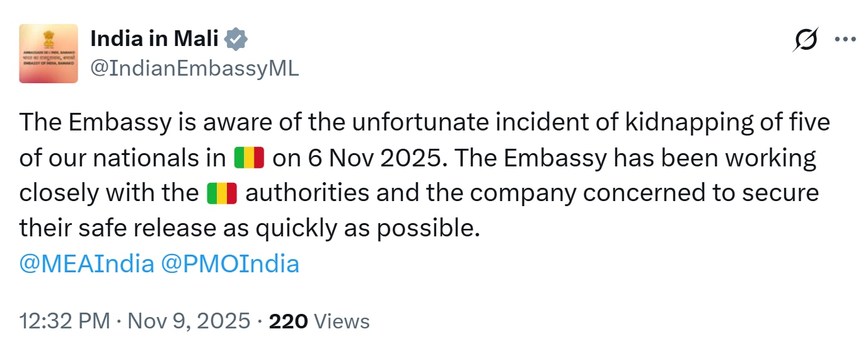Visit the @PMOIndia mention link

click(x=230, y=263)
